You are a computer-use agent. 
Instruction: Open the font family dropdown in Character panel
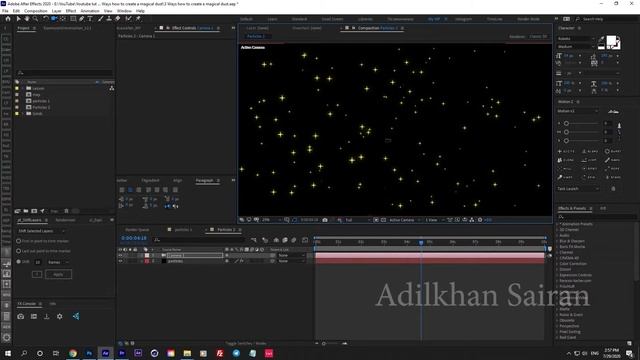[576, 39]
